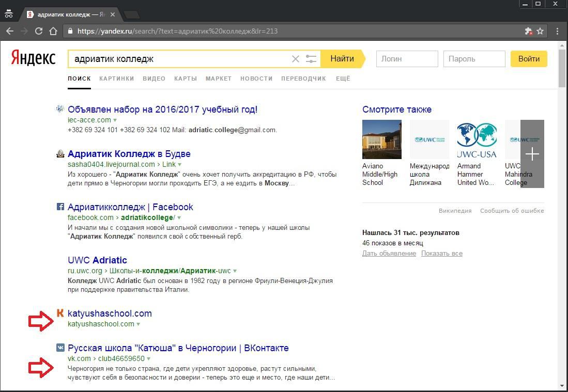568x392 pixels.
Task: Click the livejournal result favicon
Action: click(60, 153)
